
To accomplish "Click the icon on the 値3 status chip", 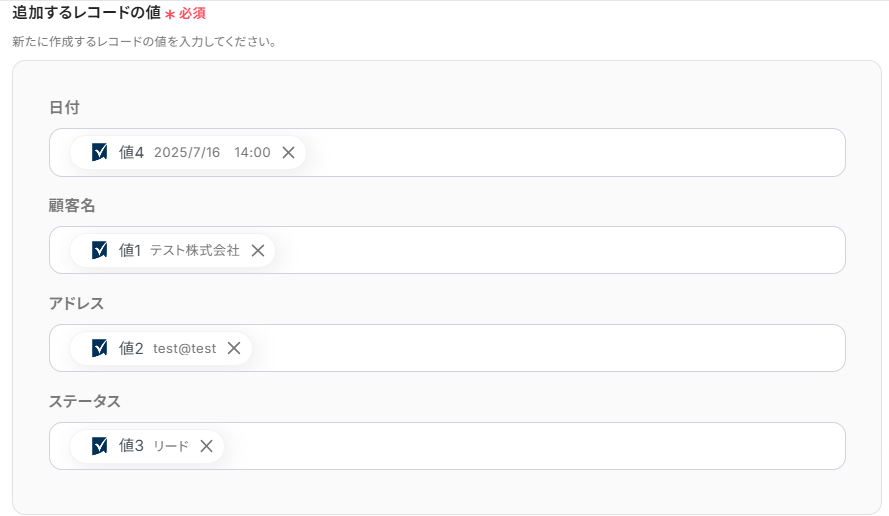I will [x=99, y=446].
